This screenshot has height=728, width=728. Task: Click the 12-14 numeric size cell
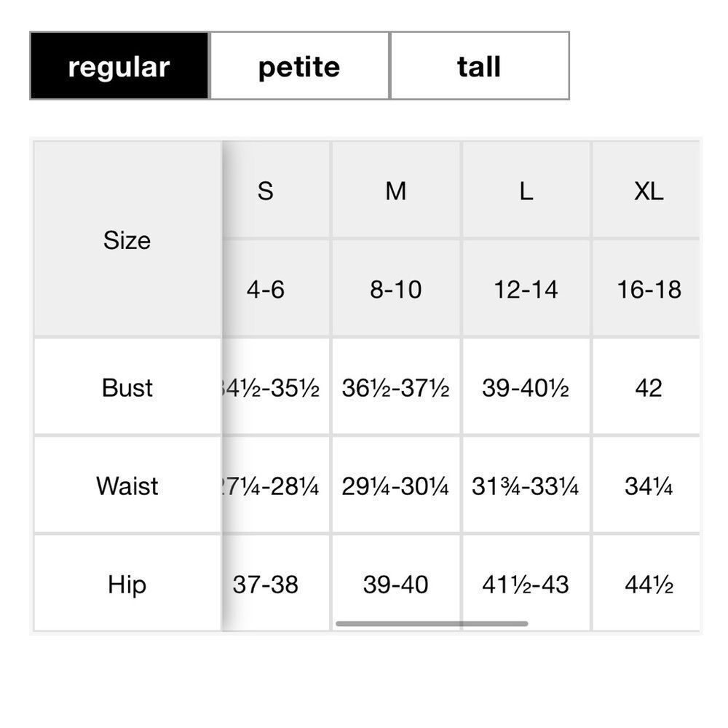[x=526, y=288]
